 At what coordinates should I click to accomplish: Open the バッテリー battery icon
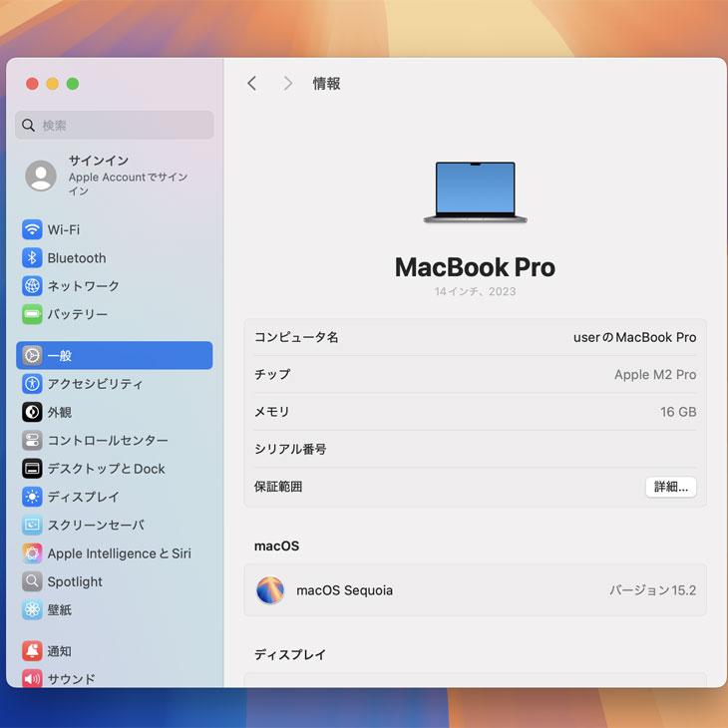pos(32,314)
